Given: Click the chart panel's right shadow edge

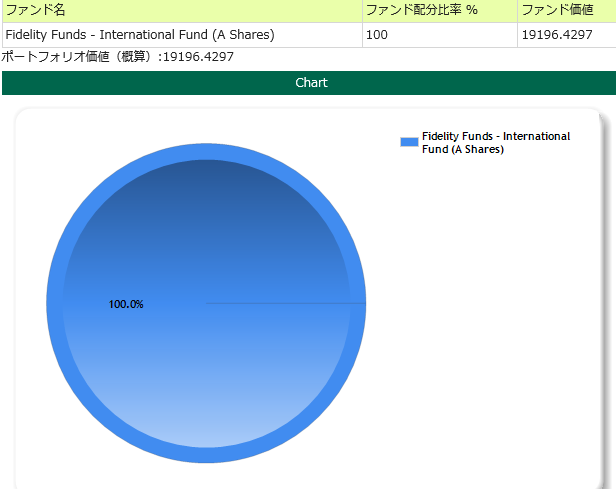Looking at the screenshot, I should (x=607, y=300).
